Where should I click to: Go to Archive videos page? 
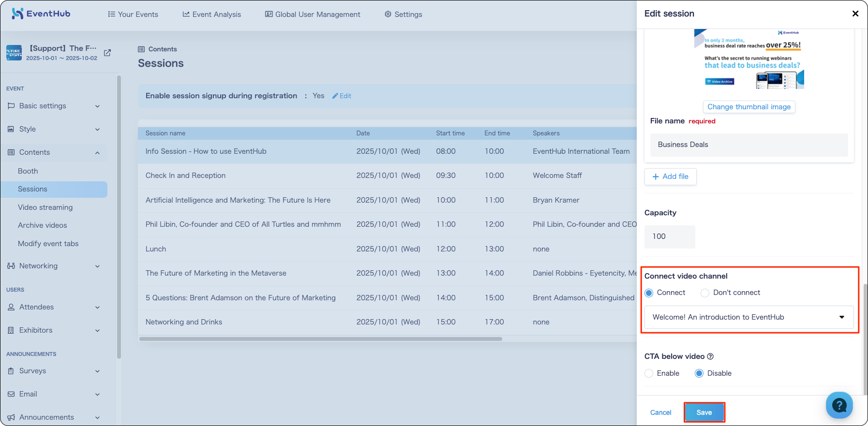click(43, 225)
